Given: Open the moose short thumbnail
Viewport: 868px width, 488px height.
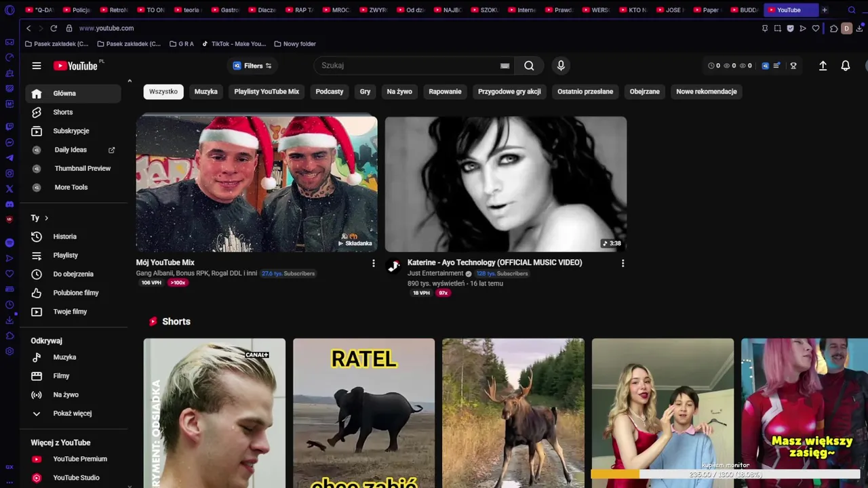Looking at the screenshot, I should pos(513,413).
